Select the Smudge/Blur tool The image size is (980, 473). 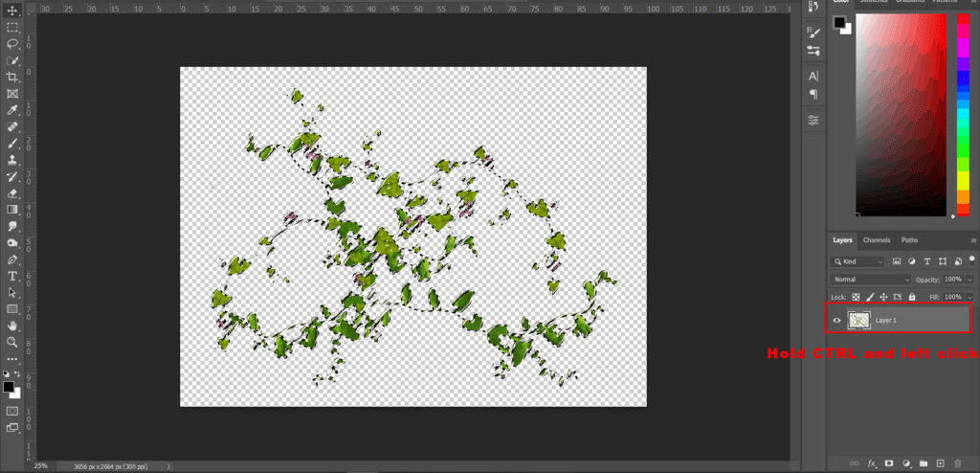pyautogui.click(x=11, y=227)
